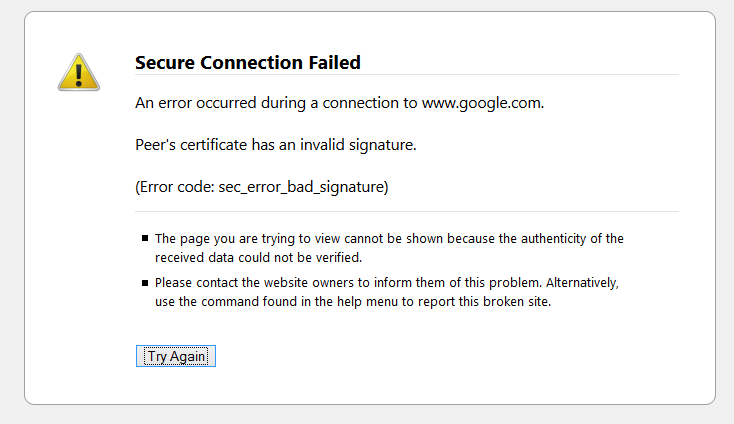Image resolution: width=734 pixels, height=424 pixels.
Task: Click the first square bullet marker
Action: (144, 239)
